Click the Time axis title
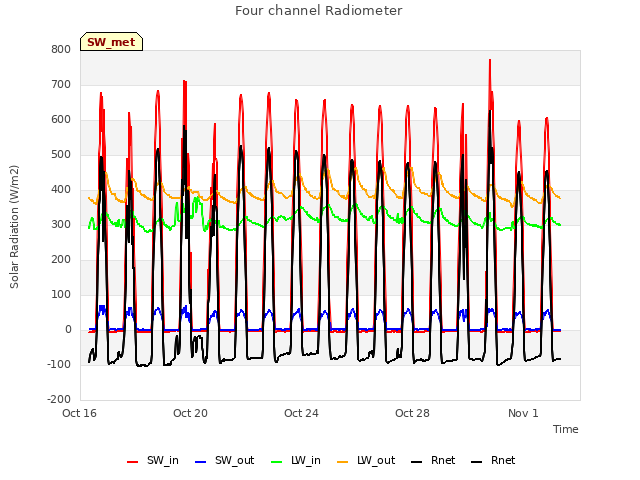 pos(565,429)
